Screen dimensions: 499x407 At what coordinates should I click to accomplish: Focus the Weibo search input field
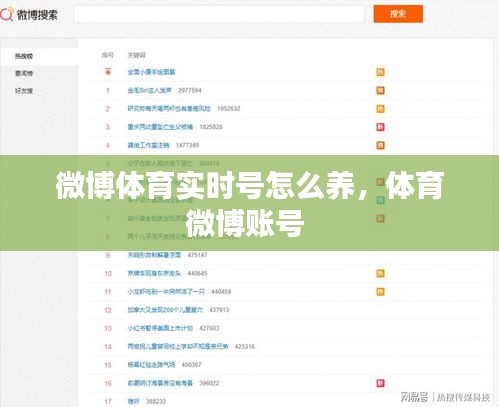tap(219, 14)
